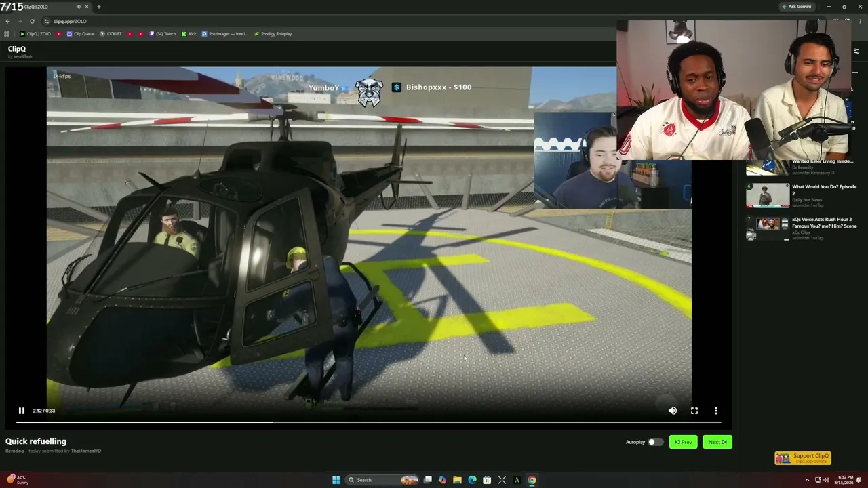Viewport: 868px width, 488px height.
Task: Open the clock and date panel
Action: pos(846,480)
